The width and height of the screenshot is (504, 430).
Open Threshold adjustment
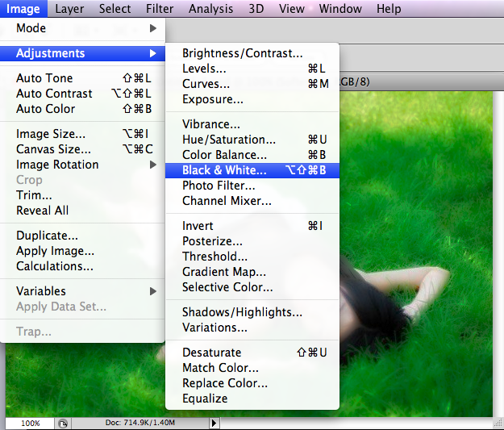click(x=252, y=257)
